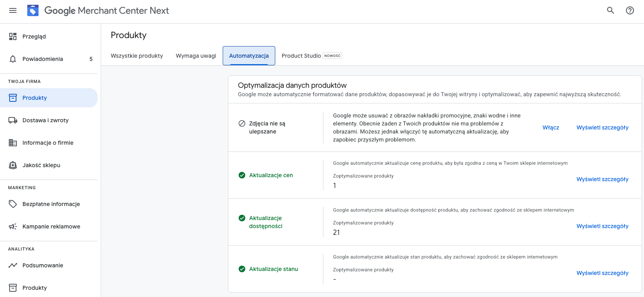Open the help question mark icon

coord(630,10)
